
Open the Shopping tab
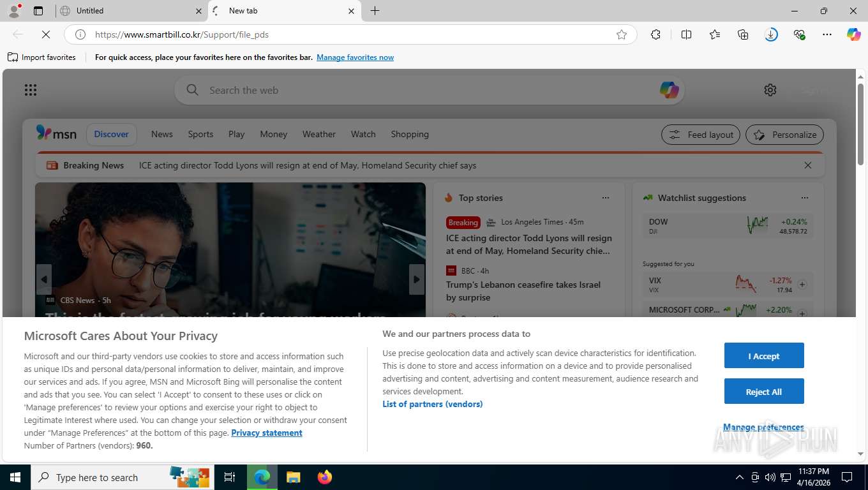pos(410,134)
